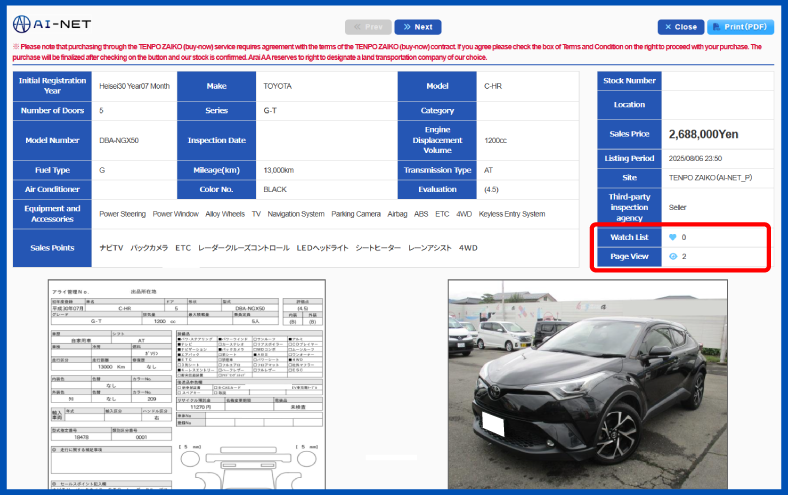Click the Keyless Entry System item

(x=512, y=214)
